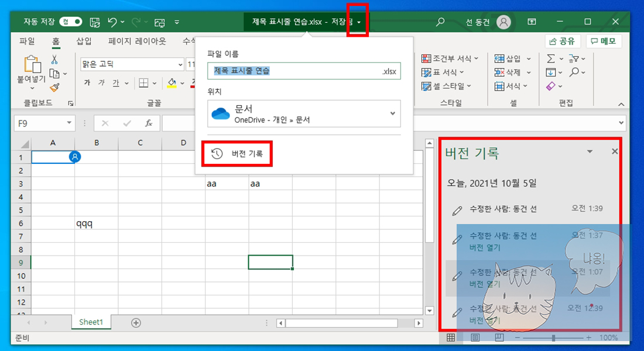644x351 pixels.
Task: Click cell B6 containing qqq
Action: click(96, 223)
